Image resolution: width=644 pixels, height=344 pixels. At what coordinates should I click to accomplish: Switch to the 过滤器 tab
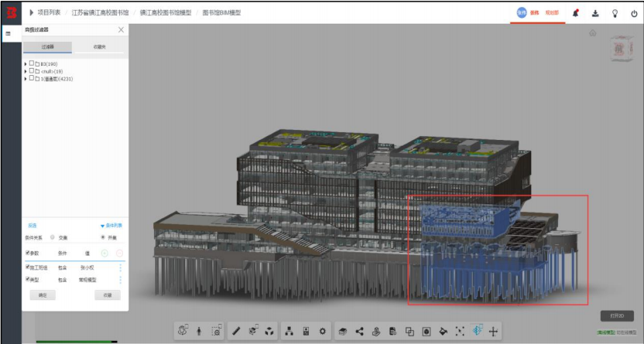(x=48, y=46)
